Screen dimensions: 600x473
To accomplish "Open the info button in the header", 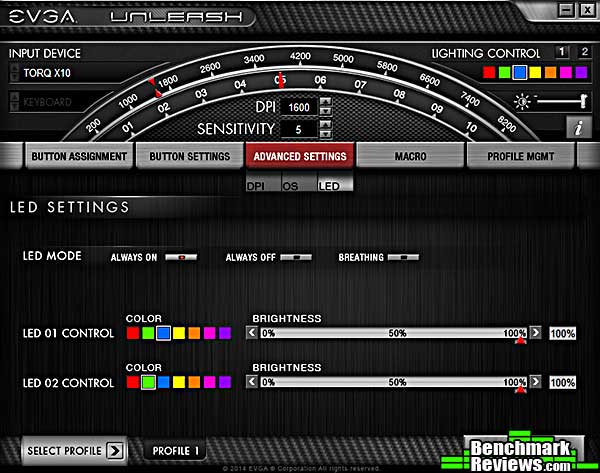I will coord(579,127).
